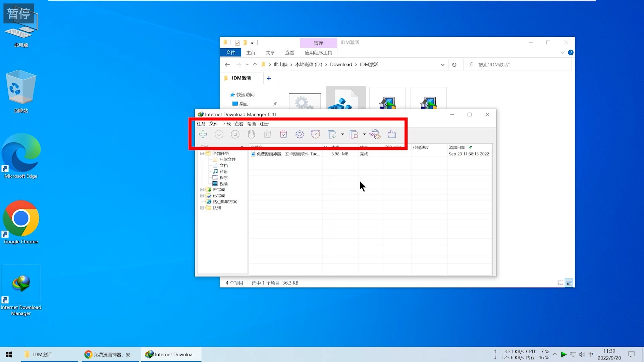Collapse the 全部任务 tree node
The height and width of the screenshot is (362, 644).
tap(202, 154)
